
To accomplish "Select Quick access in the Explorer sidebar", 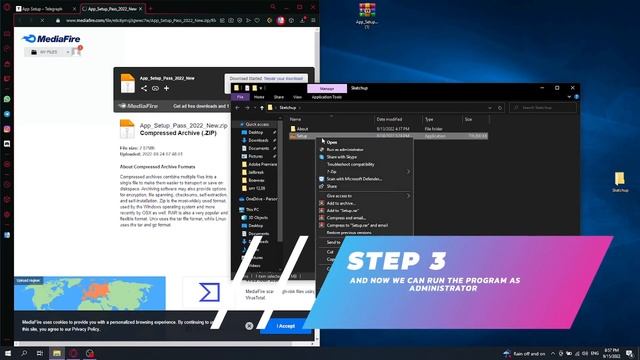I will [257, 124].
